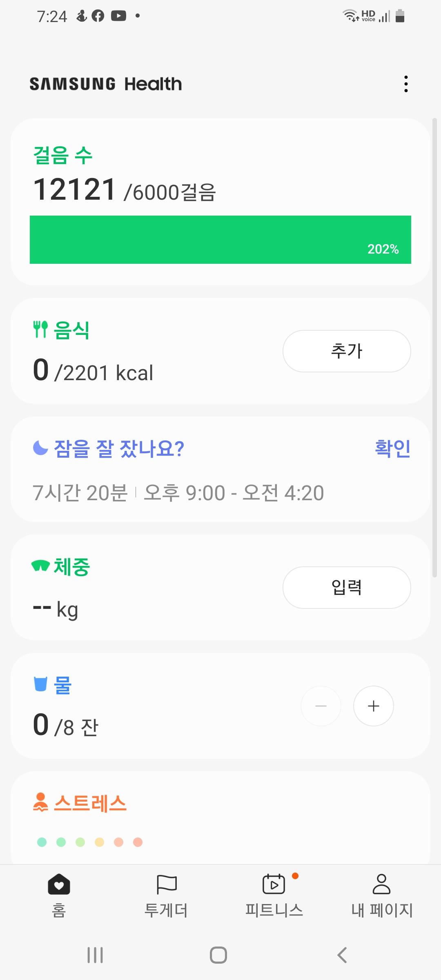Tap the green step count progress bar

[220, 240]
